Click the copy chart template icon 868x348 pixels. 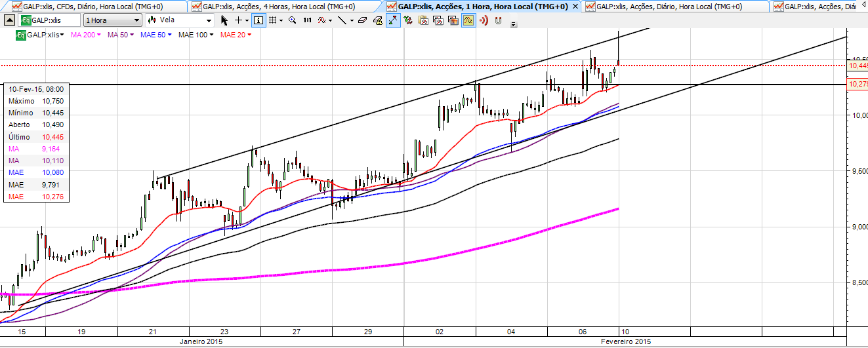438,20
